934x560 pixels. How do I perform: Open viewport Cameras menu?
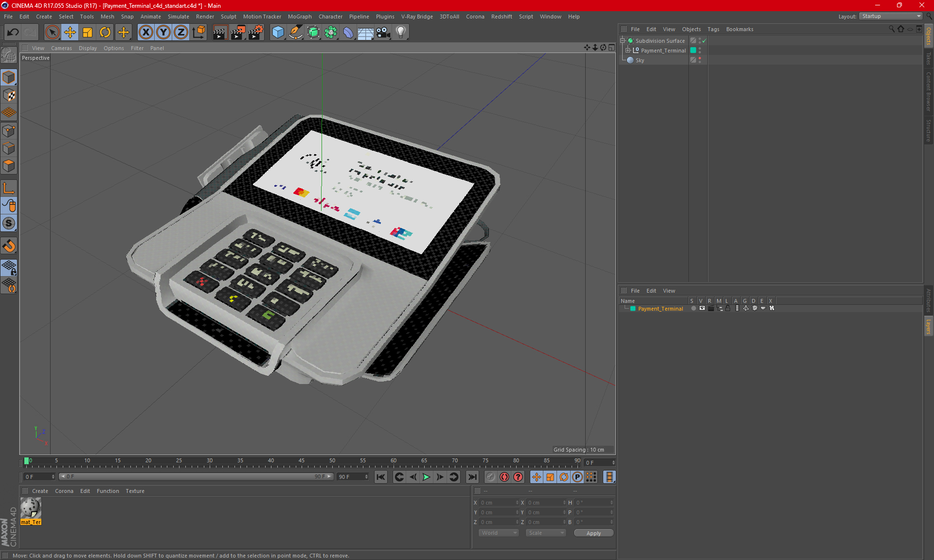(x=61, y=48)
